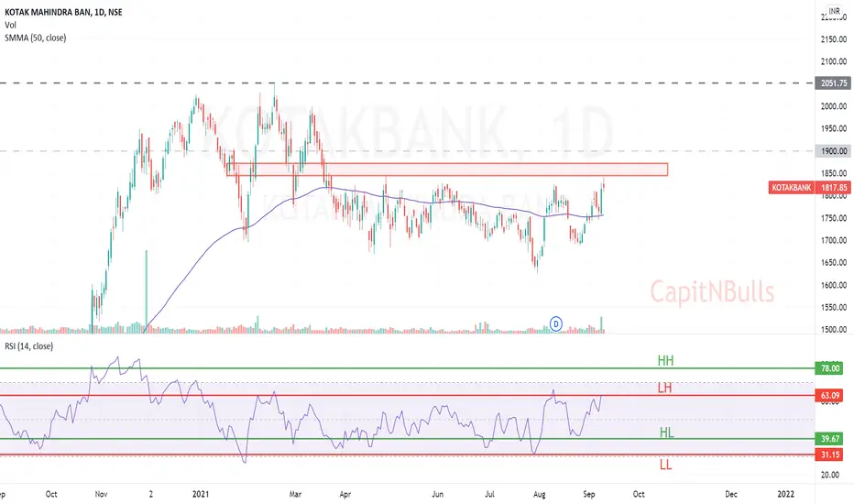Image resolution: width=854 pixels, height=504 pixels.
Task: Click the 2051.75 price level label
Action: [x=834, y=83]
